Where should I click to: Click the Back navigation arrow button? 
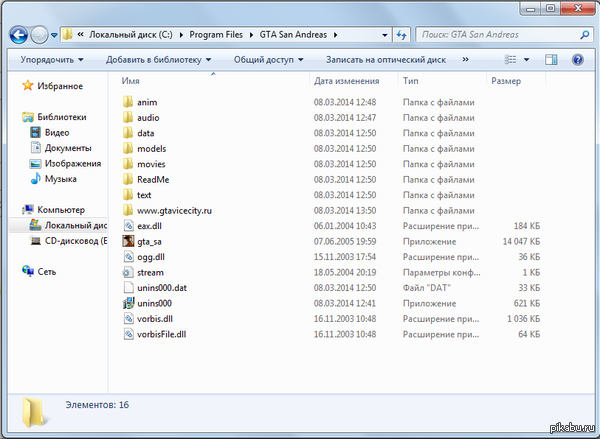pos(18,34)
